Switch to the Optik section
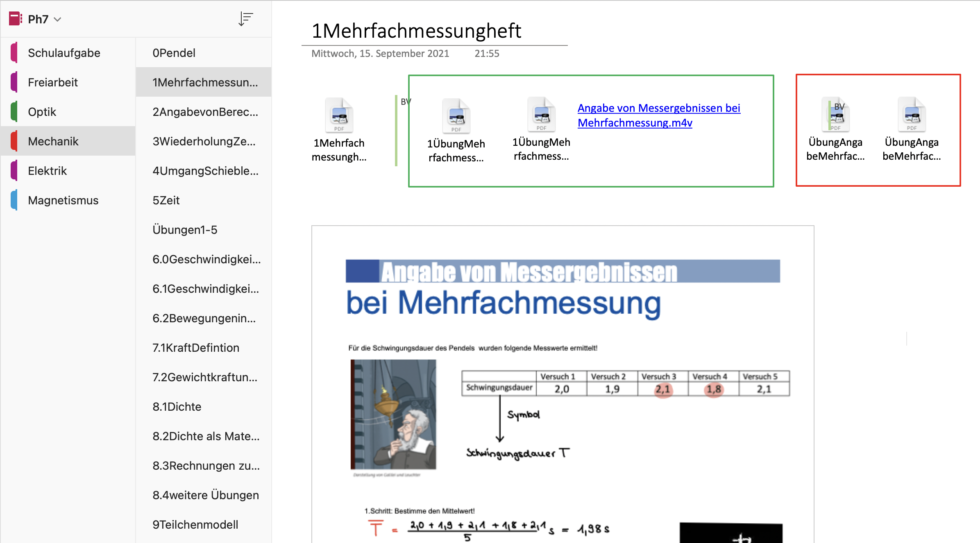The height and width of the screenshot is (543, 980). pyautogui.click(x=42, y=112)
